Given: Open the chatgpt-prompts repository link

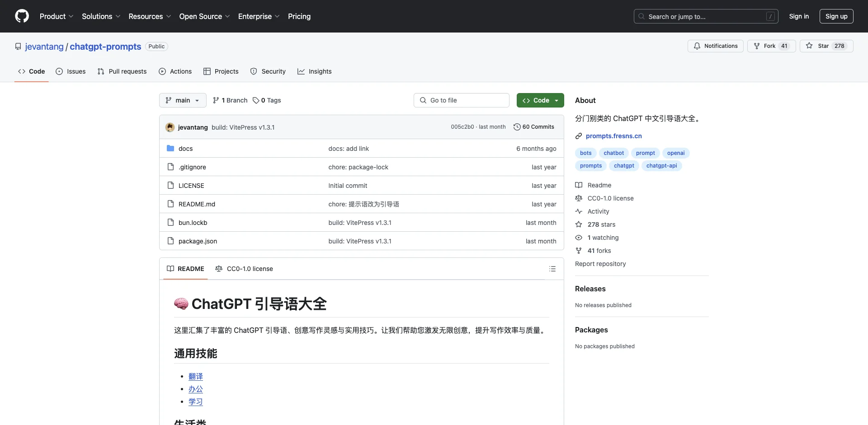Looking at the screenshot, I should pos(105,47).
